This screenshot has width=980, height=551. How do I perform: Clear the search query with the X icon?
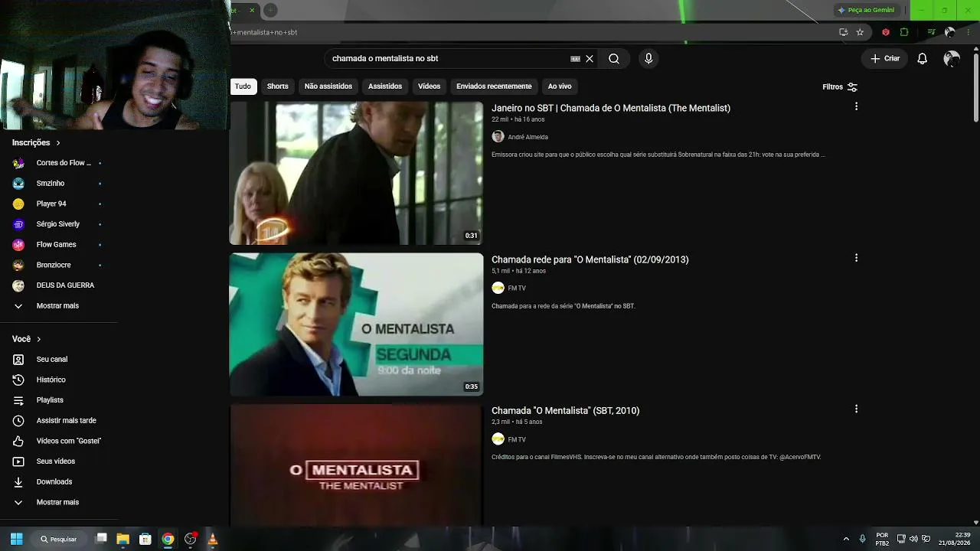click(x=590, y=59)
